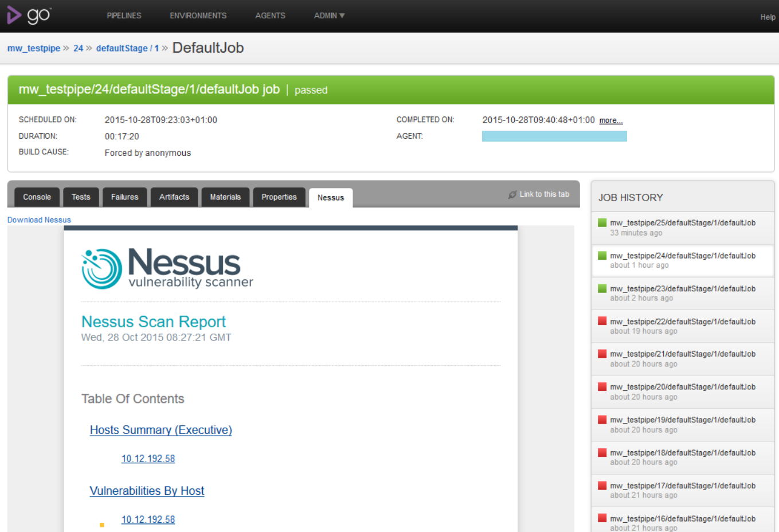Viewport: 779px width, 532px height.
Task: Open 10.12.192.58 under Vulnerabilities By Host
Action: click(148, 519)
